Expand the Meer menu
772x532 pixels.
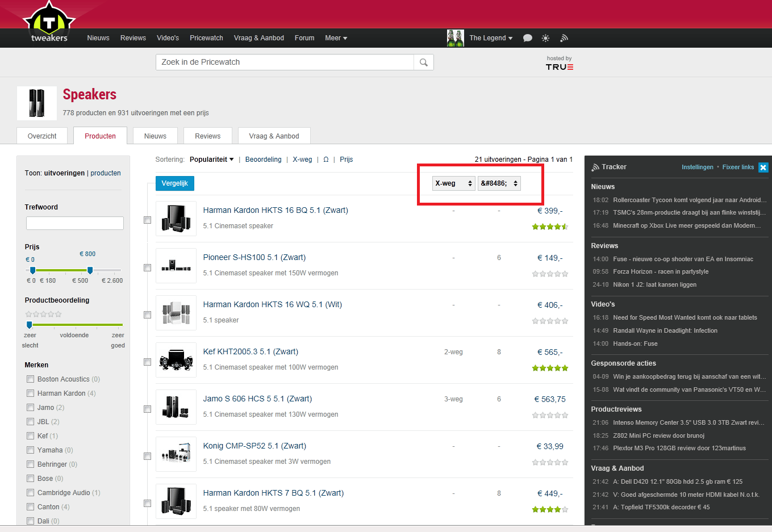[336, 38]
